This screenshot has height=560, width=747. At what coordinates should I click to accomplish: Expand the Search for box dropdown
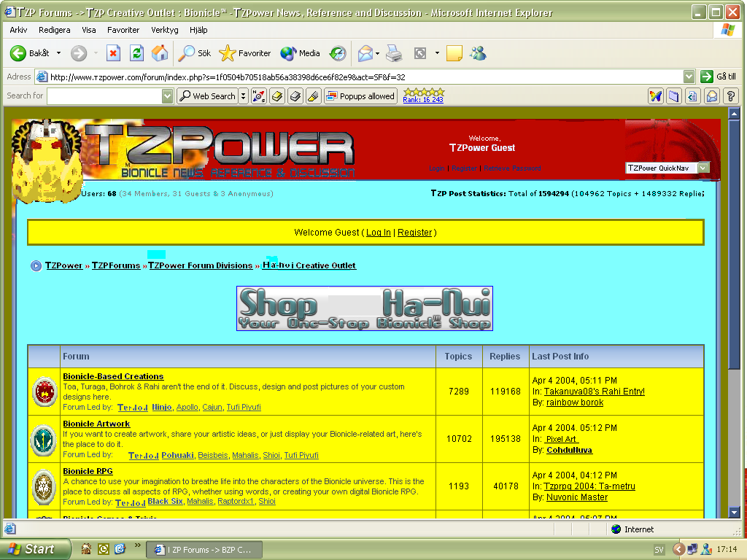pos(168,96)
